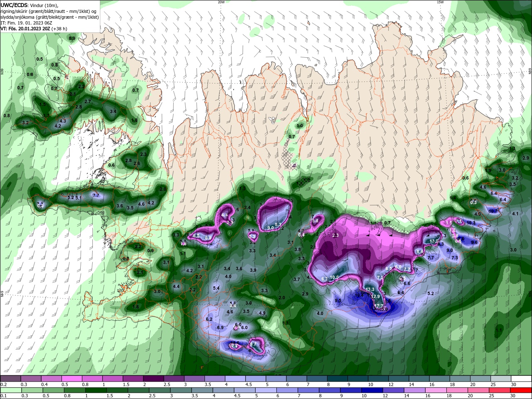Viewport: 532px width, 399px height.
Task: Click the 2.7 value on the map
Action: [88, 101]
